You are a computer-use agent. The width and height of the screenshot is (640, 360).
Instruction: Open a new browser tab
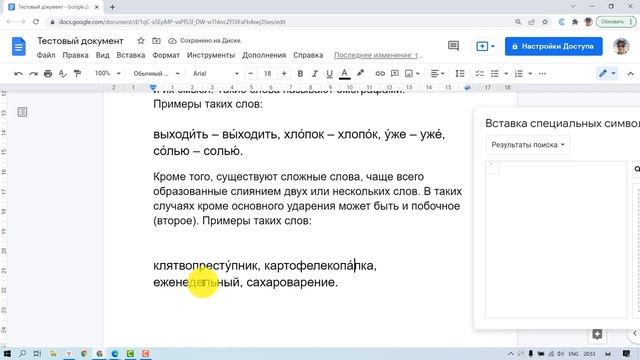coord(112,7)
